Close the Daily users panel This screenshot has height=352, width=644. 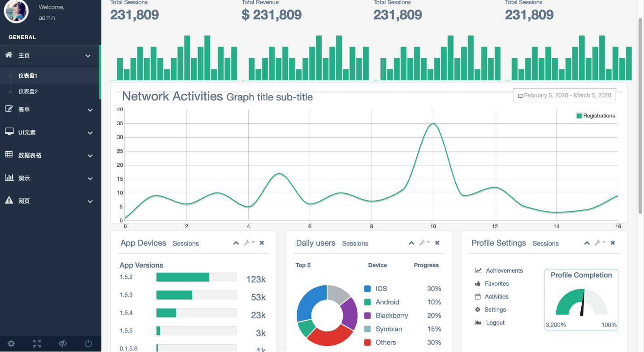pos(437,243)
